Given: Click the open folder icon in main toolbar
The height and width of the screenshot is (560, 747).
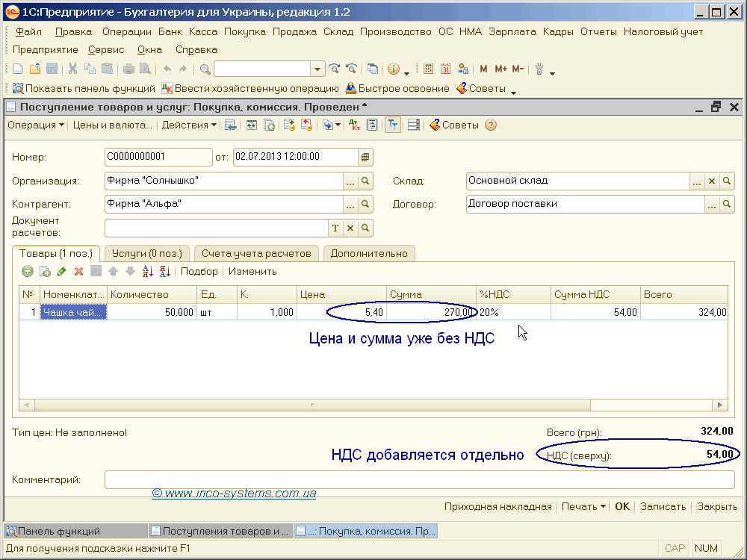Looking at the screenshot, I should click(x=35, y=69).
